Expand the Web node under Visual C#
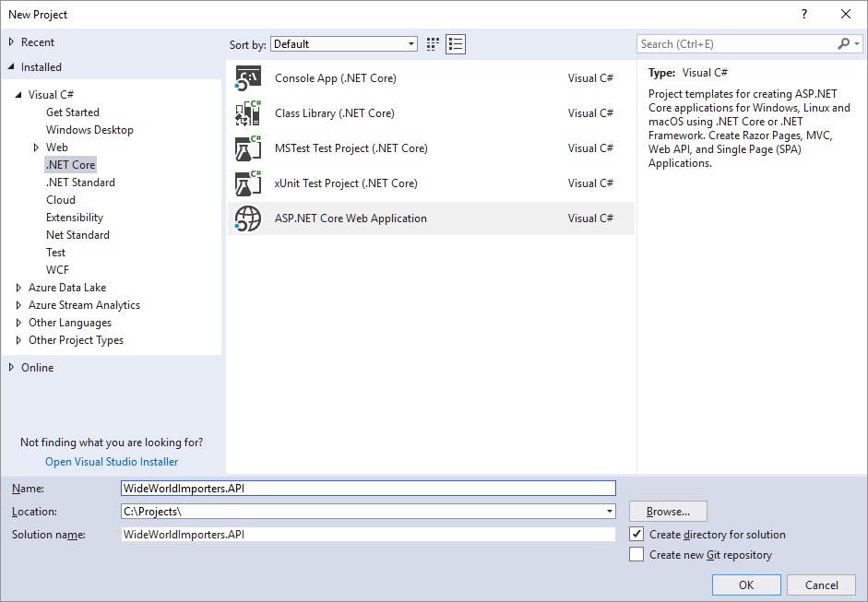The width and height of the screenshot is (868, 602). point(36,148)
